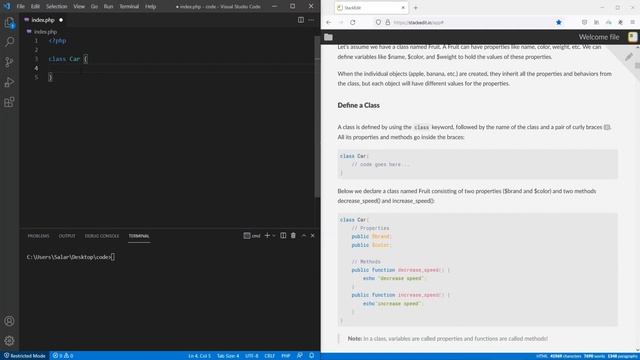Viewport: 640px width, 360px height.
Task: Open the Edit menu
Action: click(x=36, y=7)
